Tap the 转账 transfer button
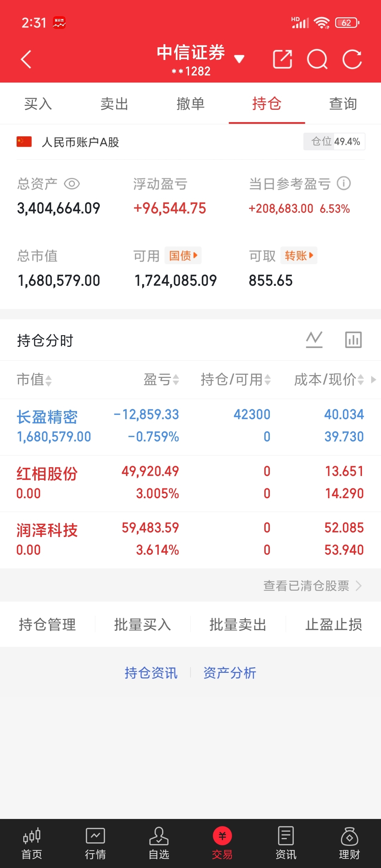 (x=298, y=255)
